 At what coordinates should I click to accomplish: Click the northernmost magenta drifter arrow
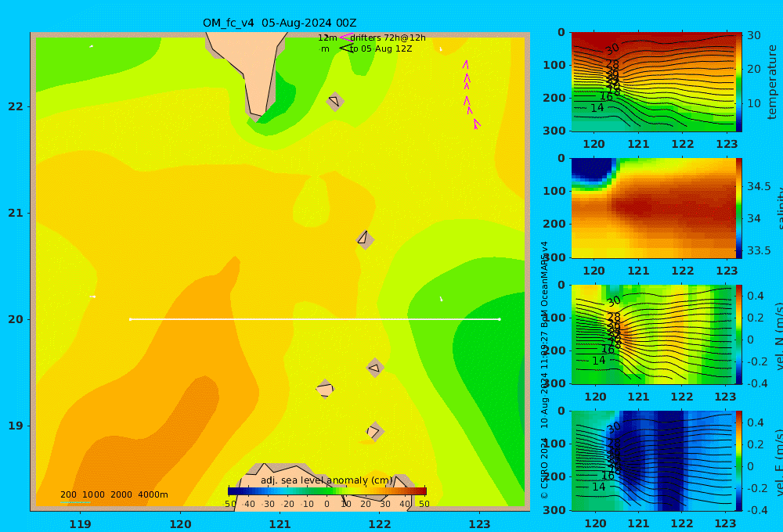coord(465,64)
